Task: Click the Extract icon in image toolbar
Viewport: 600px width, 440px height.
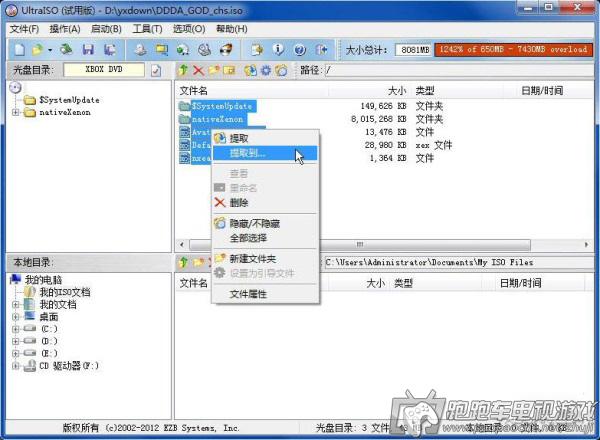Action: point(251,70)
